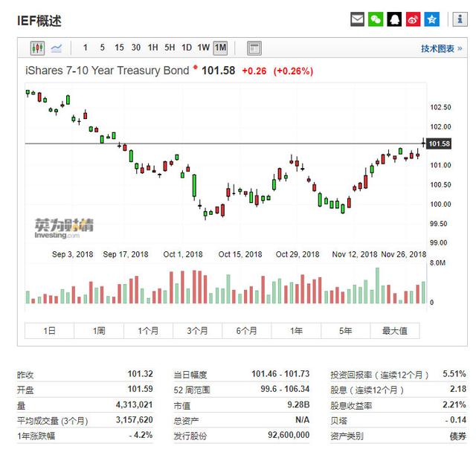This screenshot has width=476, height=458.
Task: Select the 1W interval
Action: (203, 48)
